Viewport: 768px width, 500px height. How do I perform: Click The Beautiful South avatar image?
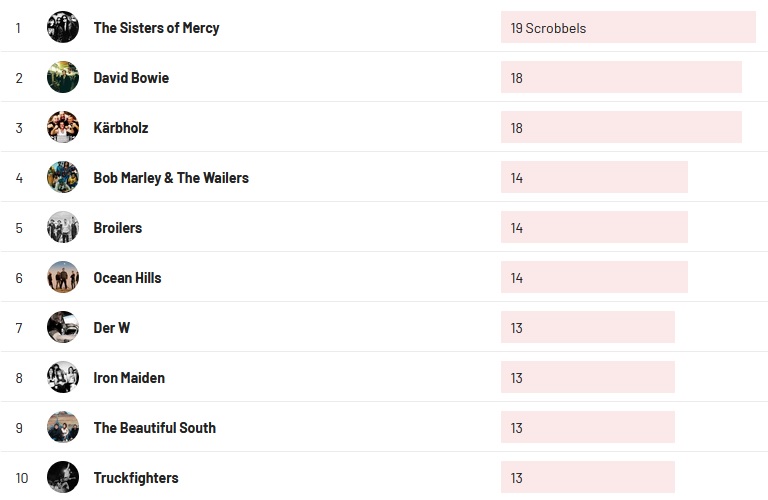(x=63, y=427)
